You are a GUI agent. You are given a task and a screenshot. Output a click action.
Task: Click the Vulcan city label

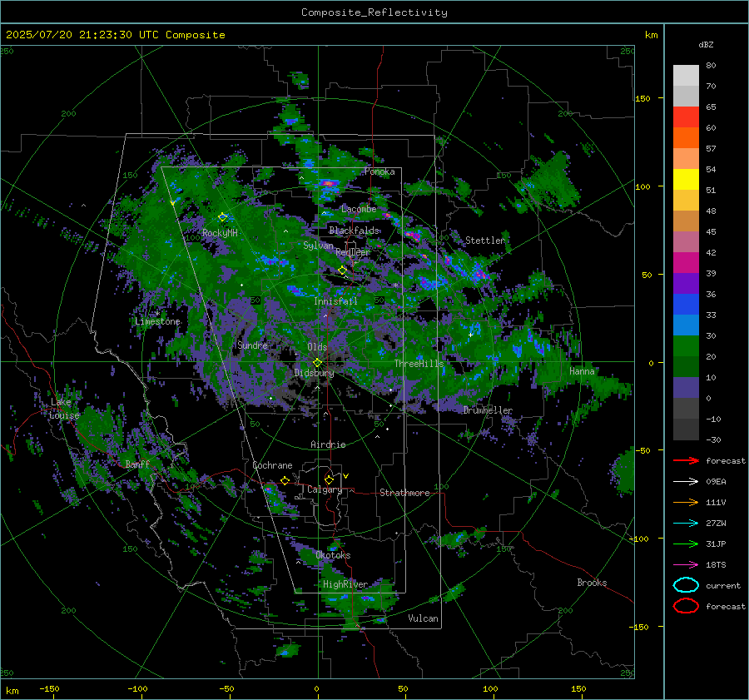424,618
